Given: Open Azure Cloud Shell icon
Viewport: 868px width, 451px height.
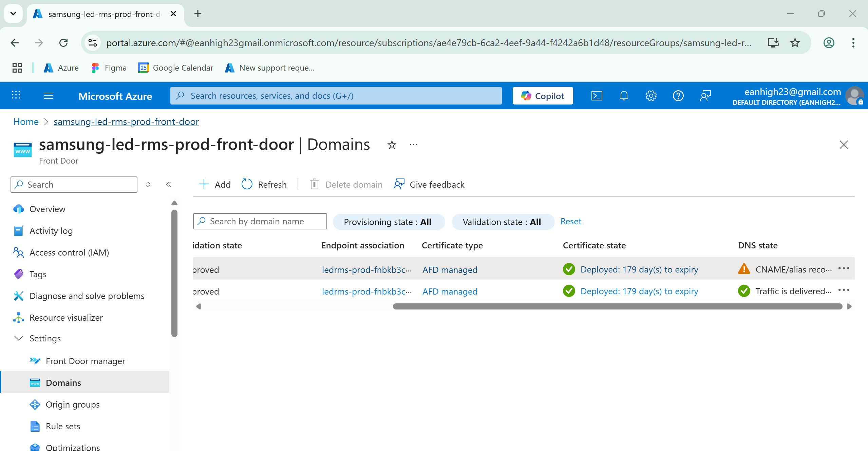Looking at the screenshot, I should click(597, 96).
